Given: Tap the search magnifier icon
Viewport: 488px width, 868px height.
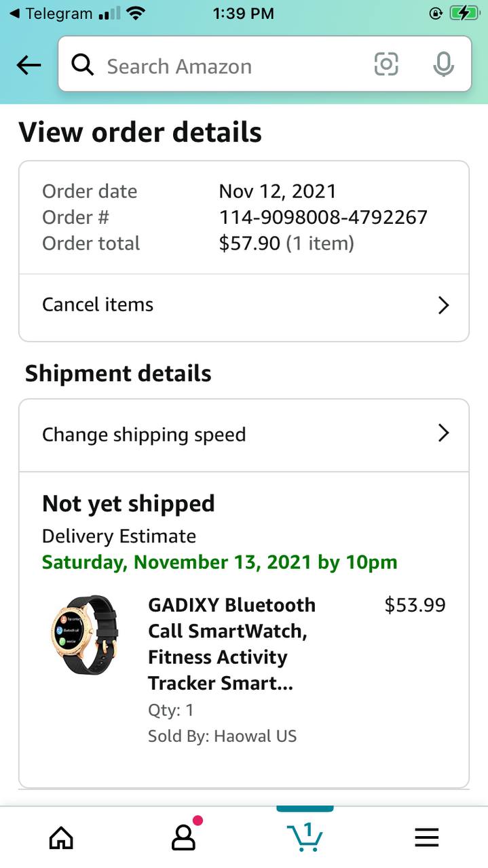Looking at the screenshot, I should 83,65.
